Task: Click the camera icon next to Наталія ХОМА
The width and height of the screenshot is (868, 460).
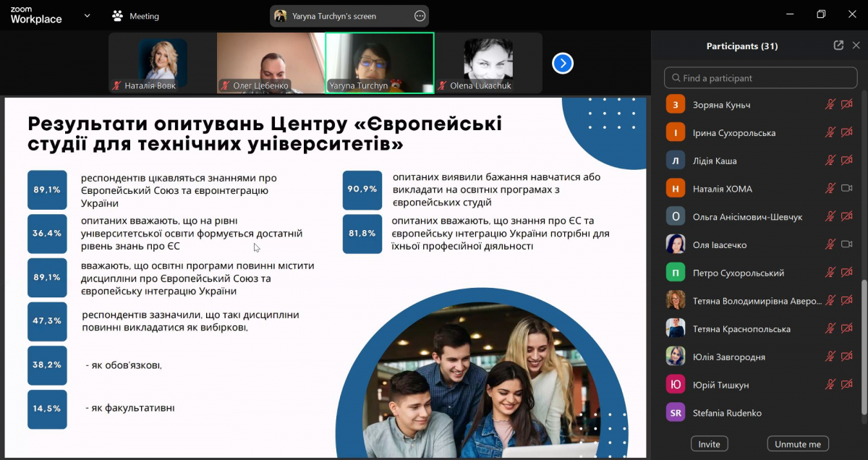Action: (846, 189)
